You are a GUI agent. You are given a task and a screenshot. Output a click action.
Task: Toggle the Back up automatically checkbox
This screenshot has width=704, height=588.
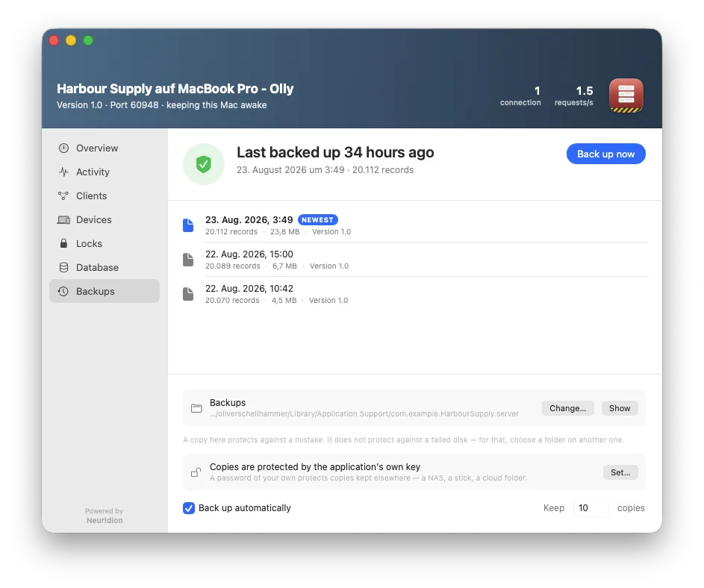pyautogui.click(x=189, y=508)
